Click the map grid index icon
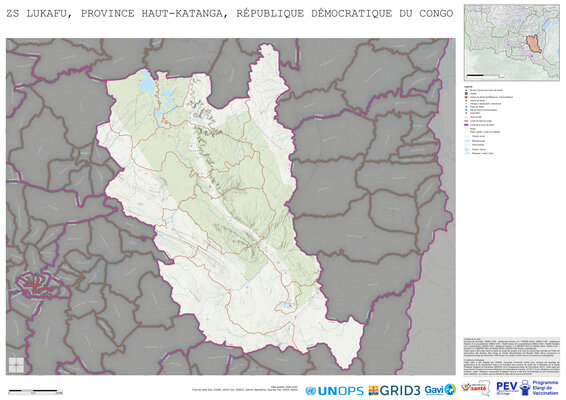Screen dimensions: 566x400 click(16, 365)
